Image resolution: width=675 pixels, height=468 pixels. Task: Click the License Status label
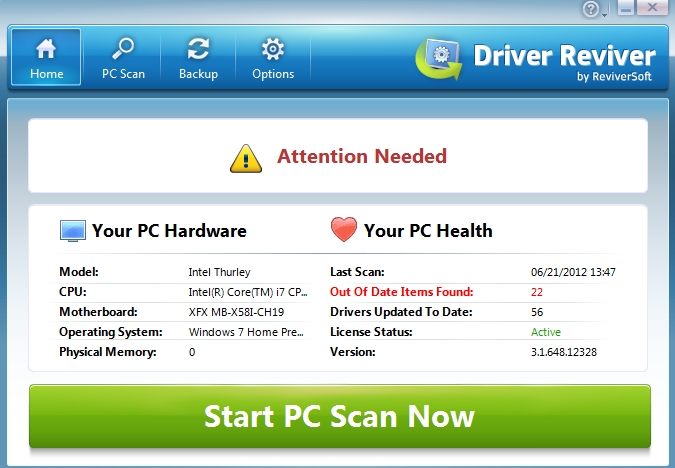[x=371, y=332]
